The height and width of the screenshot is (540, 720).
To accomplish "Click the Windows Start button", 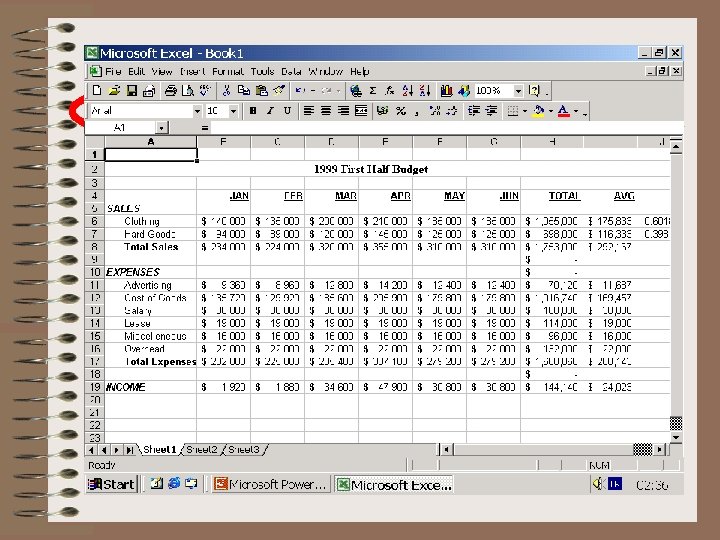I will (x=112, y=484).
